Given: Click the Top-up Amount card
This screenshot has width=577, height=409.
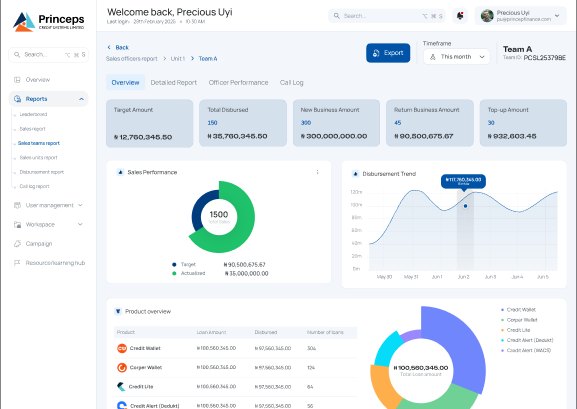Looking at the screenshot, I should (523, 123).
